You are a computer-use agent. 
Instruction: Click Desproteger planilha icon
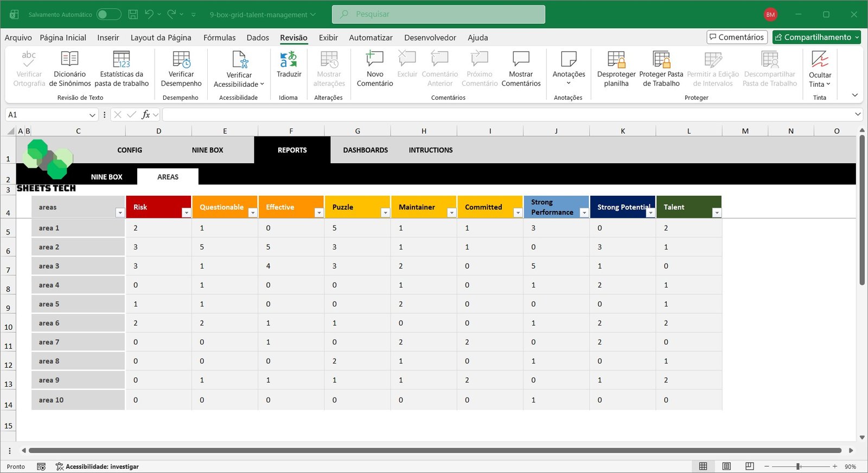tap(616, 59)
